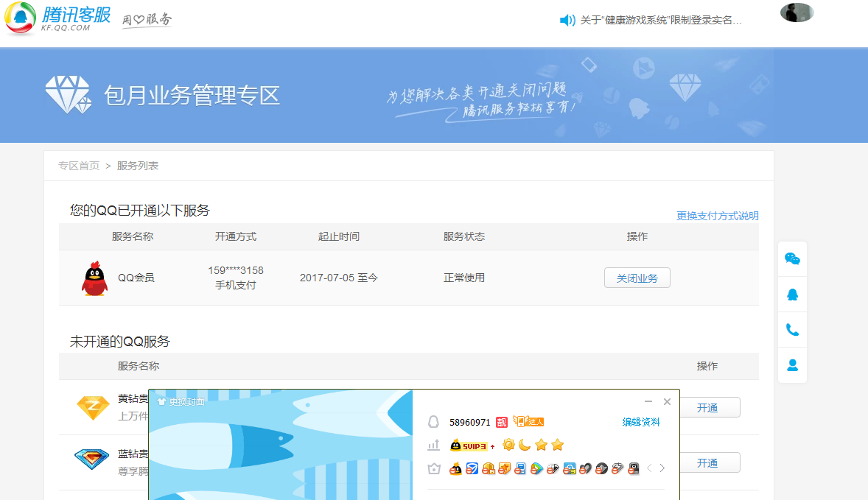This screenshot has width=868, height=500.
Task: Click the 包月业务管理专区 diamond banner icon
Action: (68, 94)
